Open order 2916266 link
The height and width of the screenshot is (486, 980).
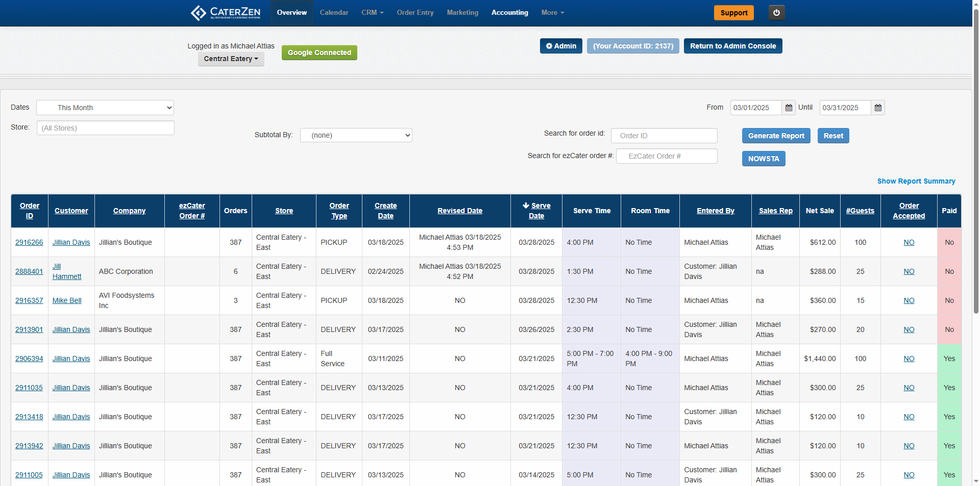pyautogui.click(x=29, y=243)
